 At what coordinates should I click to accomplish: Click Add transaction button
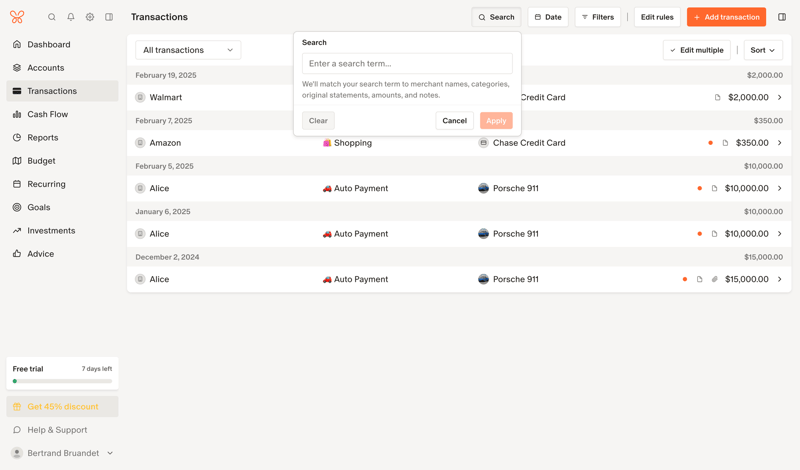coord(726,17)
